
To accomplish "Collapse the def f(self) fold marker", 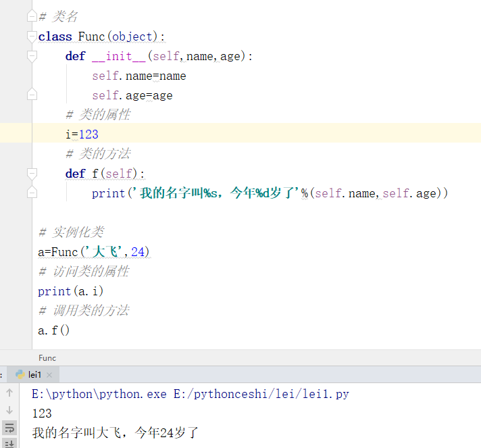I will click(x=32, y=174).
